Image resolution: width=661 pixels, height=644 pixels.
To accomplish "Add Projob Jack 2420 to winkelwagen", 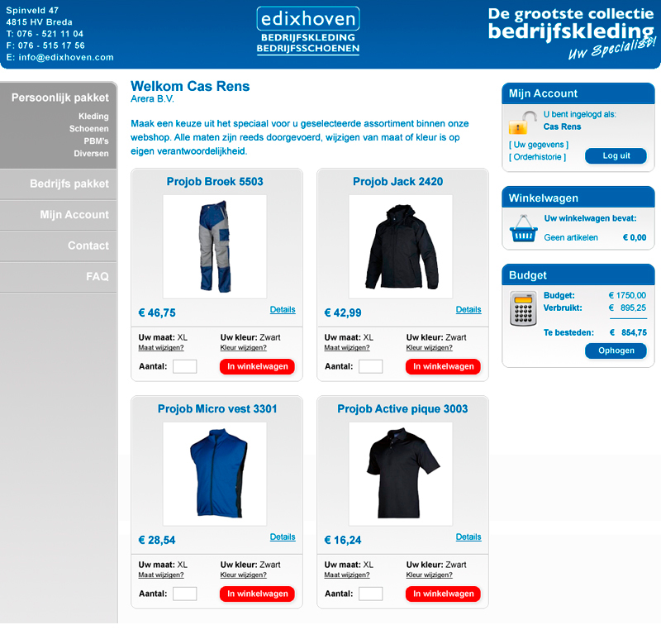I will click(443, 366).
